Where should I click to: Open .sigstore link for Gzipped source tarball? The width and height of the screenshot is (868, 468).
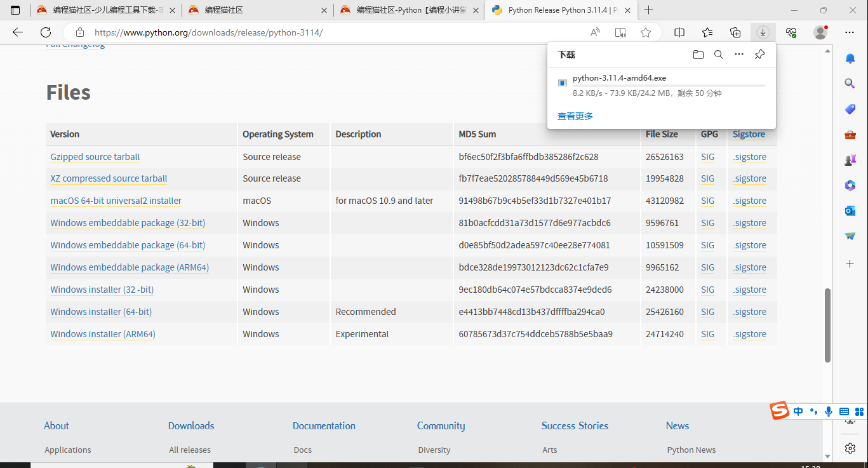coord(750,157)
